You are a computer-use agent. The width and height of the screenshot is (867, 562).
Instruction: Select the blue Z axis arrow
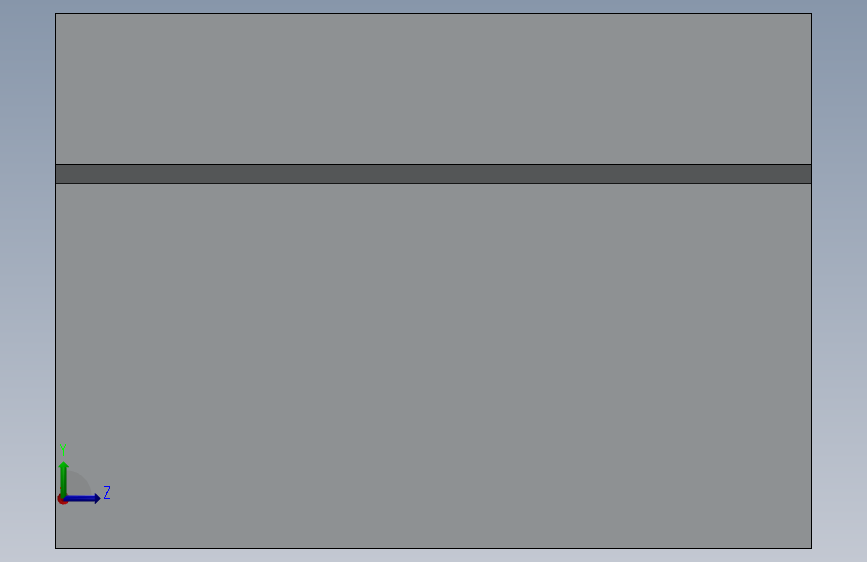coord(83,498)
